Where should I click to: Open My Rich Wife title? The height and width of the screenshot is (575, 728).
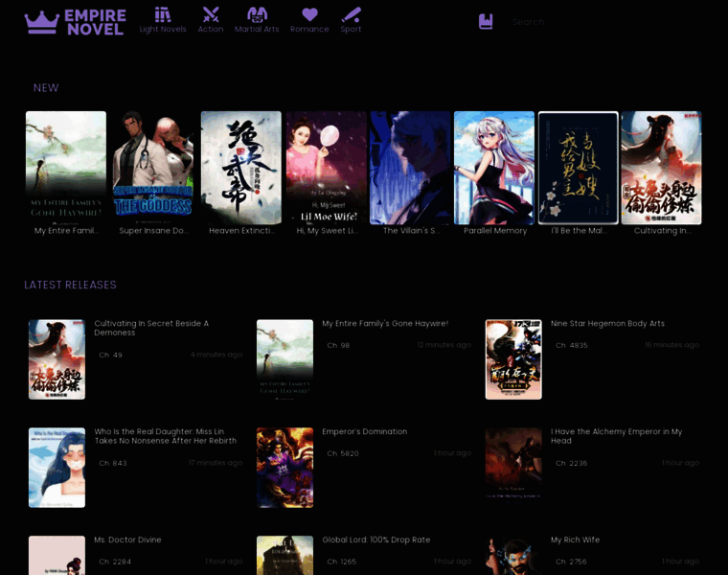click(x=576, y=540)
